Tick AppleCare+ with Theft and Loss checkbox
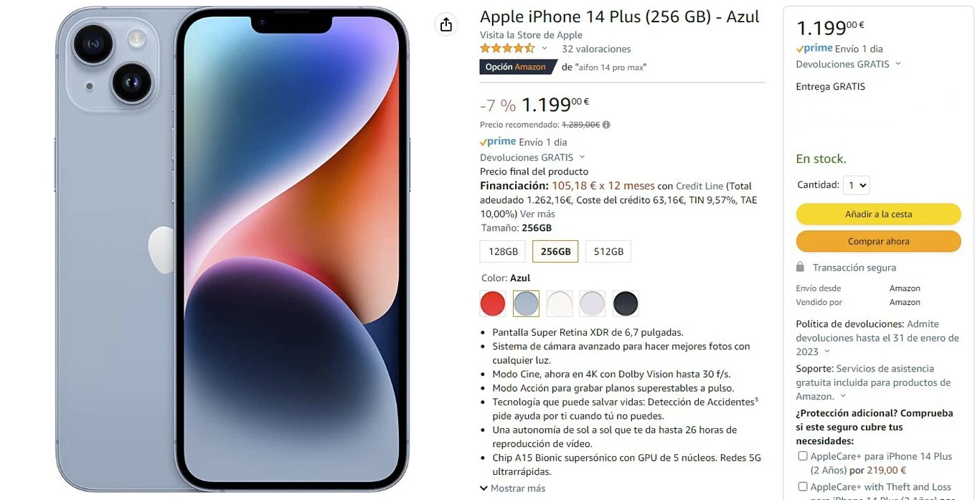Image resolution: width=980 pixels, height=500 pixels. [x=802, y=487]
